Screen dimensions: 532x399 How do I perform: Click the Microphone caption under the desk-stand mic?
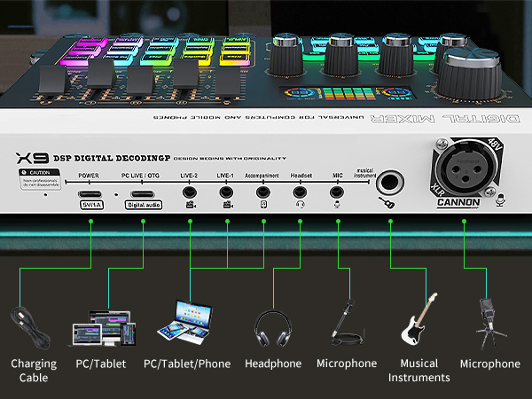point(347,364)
